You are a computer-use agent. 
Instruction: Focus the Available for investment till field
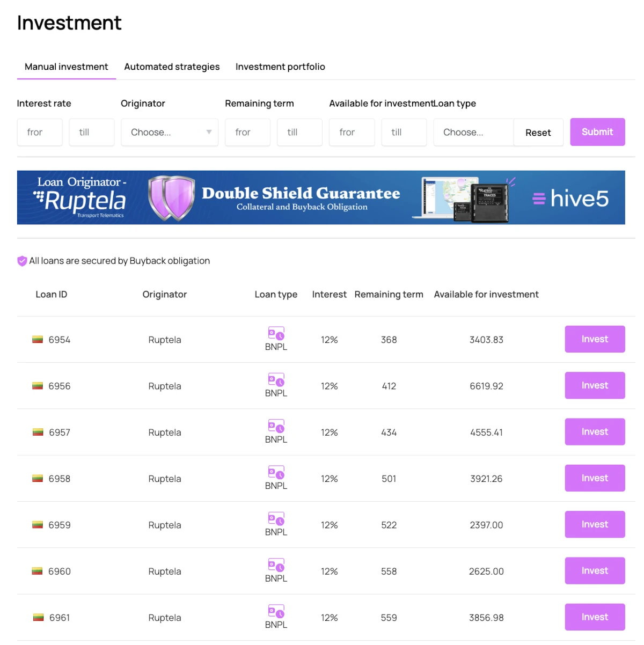(x=404, y=132)
